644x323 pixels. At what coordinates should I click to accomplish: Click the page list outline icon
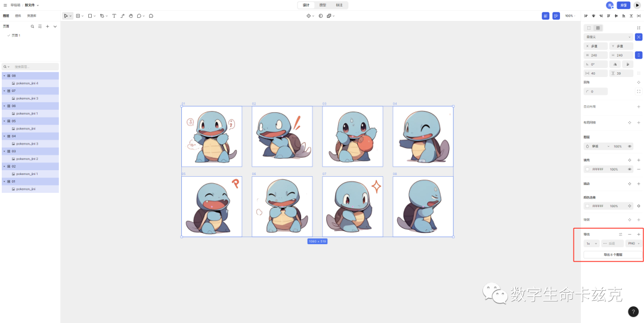coord(40,26)
